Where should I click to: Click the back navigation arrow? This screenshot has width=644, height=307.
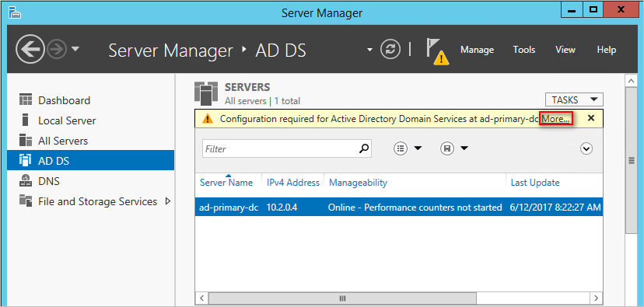click(x=30, y=50)
